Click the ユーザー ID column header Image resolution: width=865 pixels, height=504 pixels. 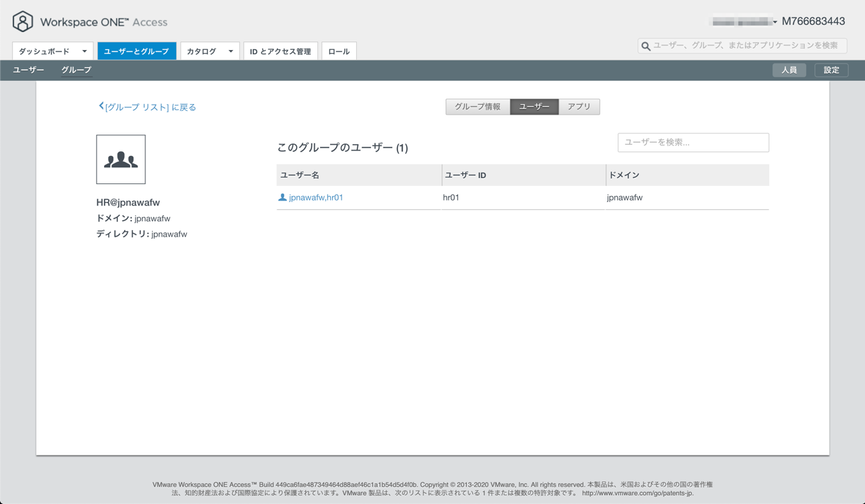pyautogui.click(x=524, y=175)
